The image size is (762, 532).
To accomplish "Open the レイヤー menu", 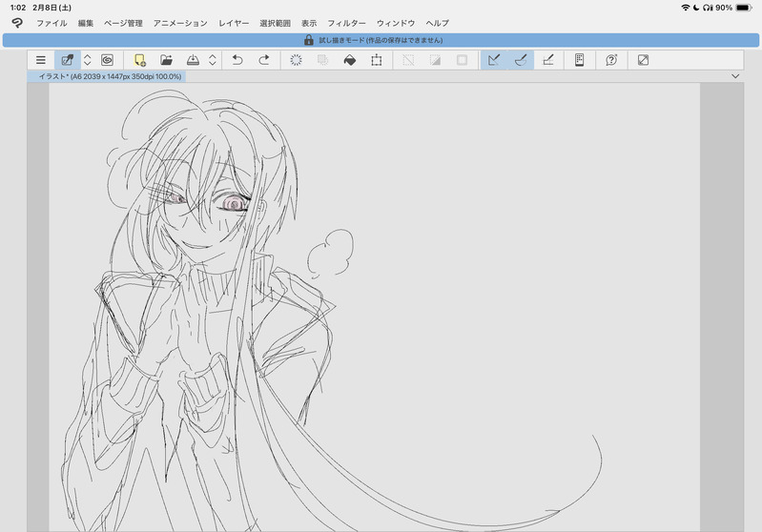I will (234, 23).
